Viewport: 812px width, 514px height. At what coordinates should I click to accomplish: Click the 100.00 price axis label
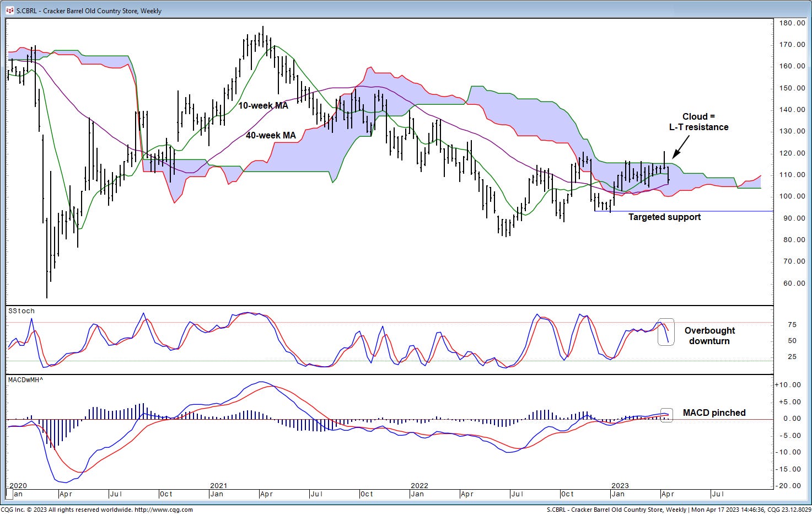point(793,196)
